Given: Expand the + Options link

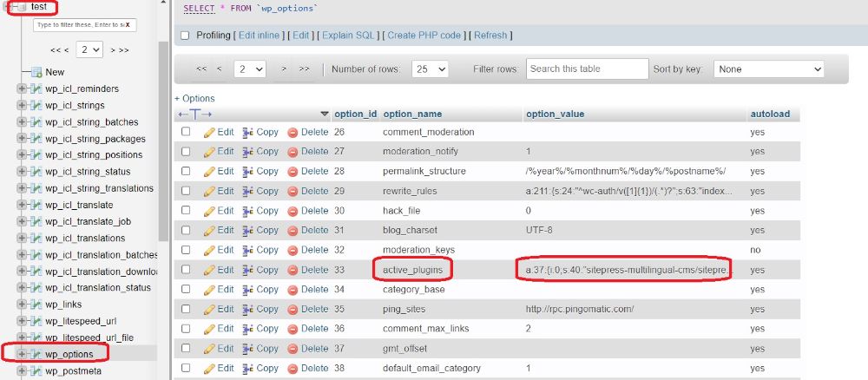Looking at the screenshot, I should [194, 98].
